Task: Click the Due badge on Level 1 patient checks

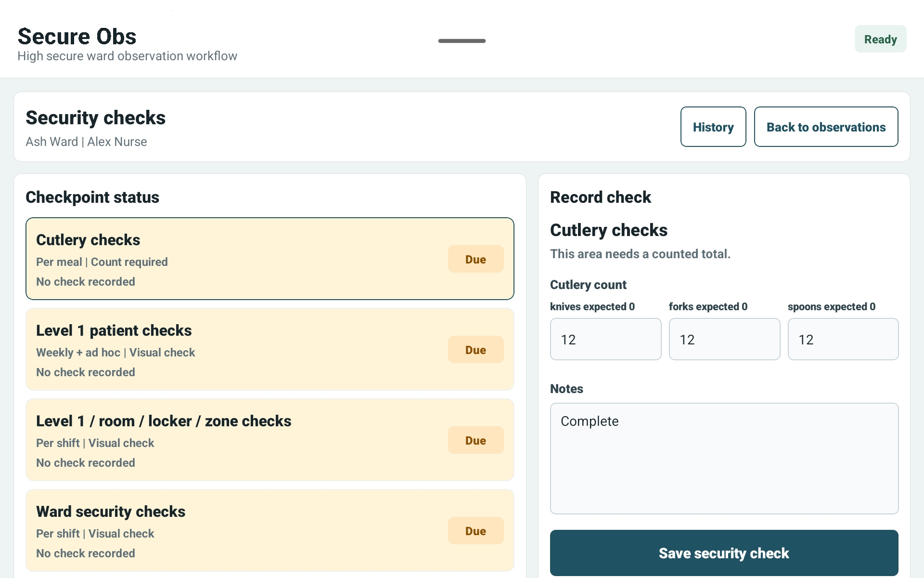Action: (475, 350)
